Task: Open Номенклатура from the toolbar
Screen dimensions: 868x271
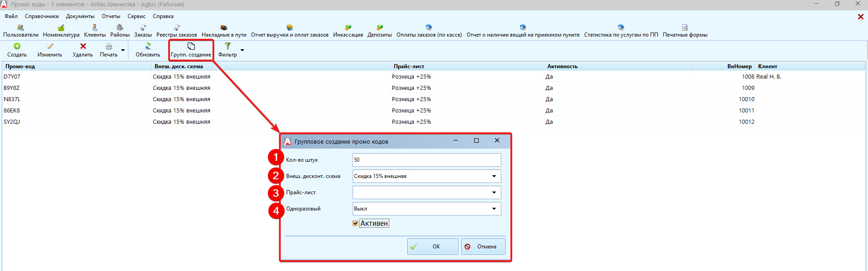Action: (61, 28)
